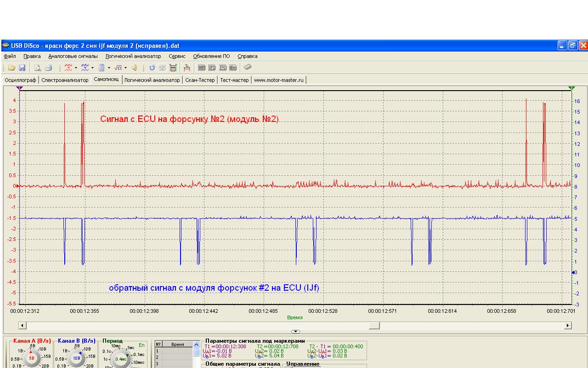This screenshot has width=588, height=368.
Task: Select the 1-Wire decoder icon
Action: tap(233, 68)
